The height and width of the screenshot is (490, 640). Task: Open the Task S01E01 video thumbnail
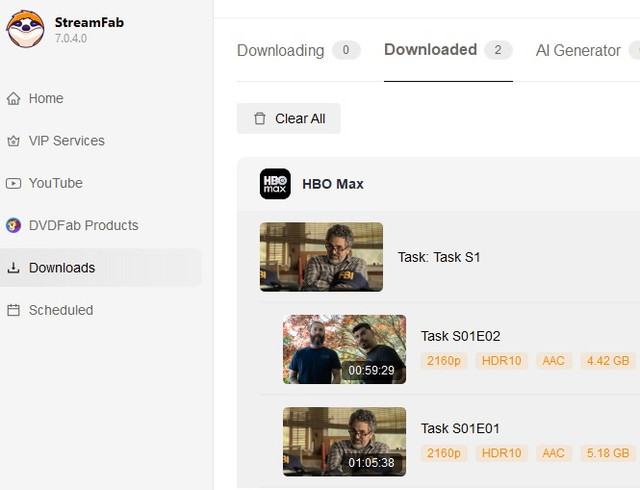coord(344,442)
